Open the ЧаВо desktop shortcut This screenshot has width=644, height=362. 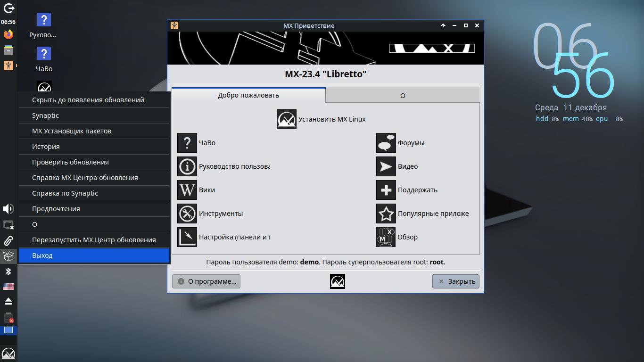pyautogui.click(x=43, y=59)
